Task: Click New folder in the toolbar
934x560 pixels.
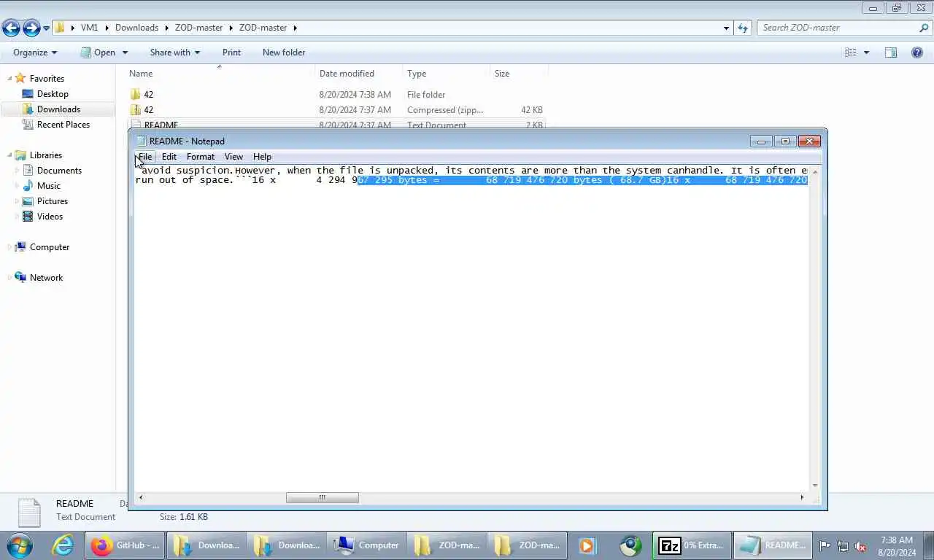Action: point(283,52)
